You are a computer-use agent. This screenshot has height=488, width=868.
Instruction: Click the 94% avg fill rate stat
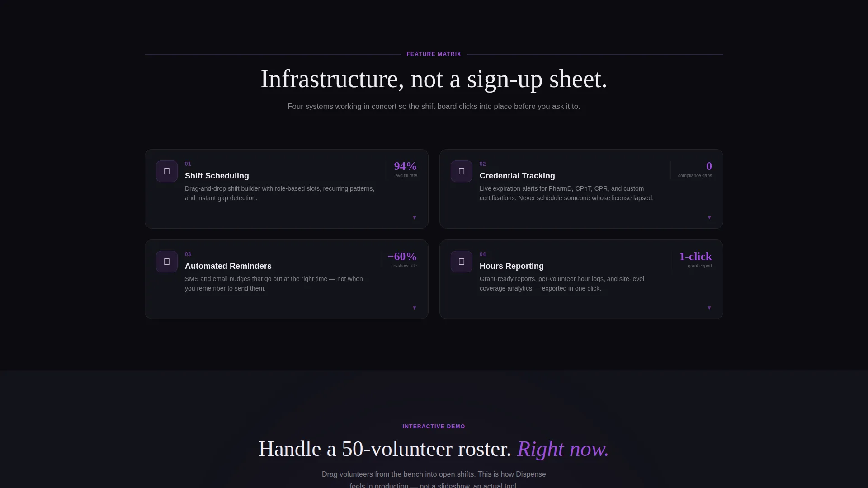406,169
